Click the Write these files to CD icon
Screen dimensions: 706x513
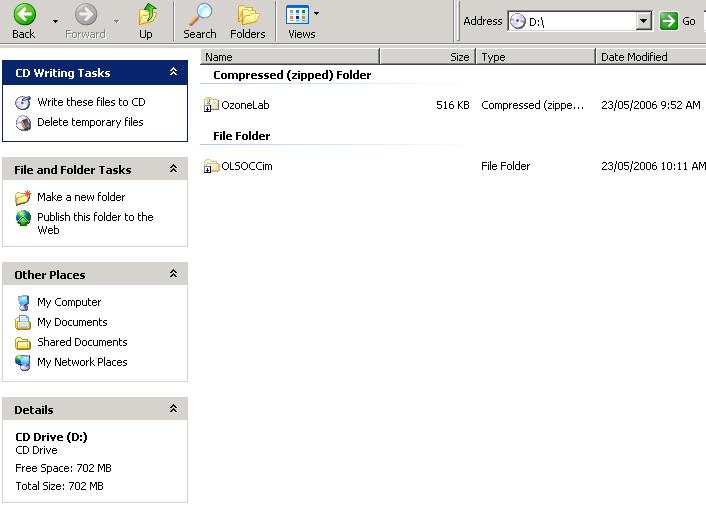[x=23, y=102]
